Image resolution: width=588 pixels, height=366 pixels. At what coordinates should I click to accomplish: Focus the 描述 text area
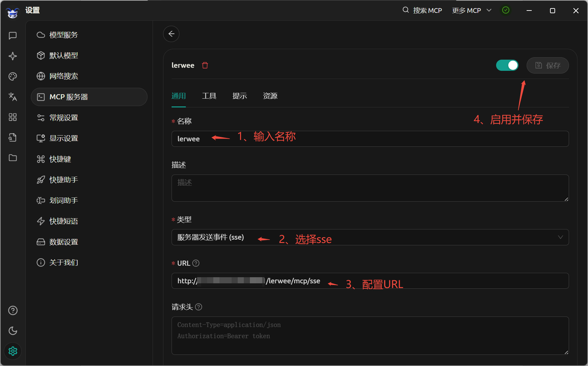pos(370,188)
